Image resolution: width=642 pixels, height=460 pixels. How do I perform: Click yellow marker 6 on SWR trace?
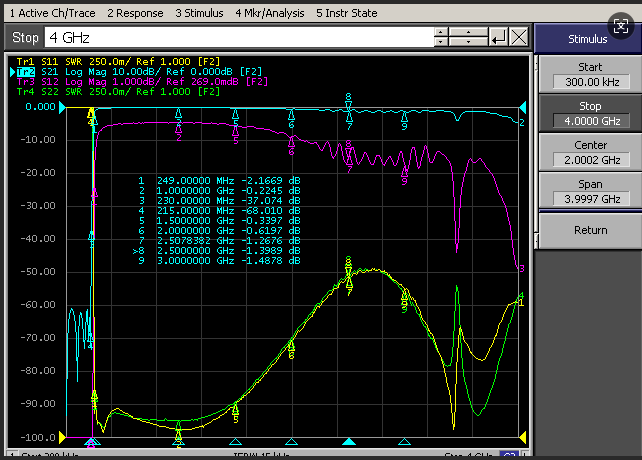click(x=291, y=350)
